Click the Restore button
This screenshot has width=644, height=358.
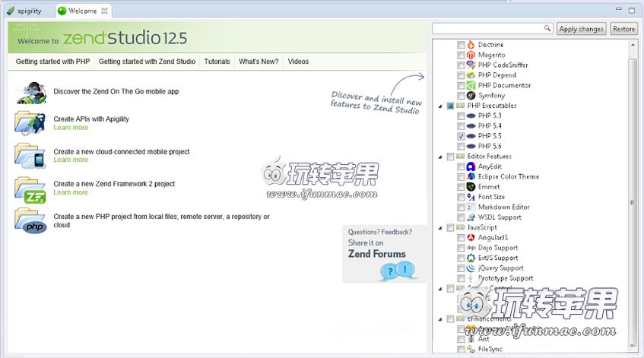[624, 29]
